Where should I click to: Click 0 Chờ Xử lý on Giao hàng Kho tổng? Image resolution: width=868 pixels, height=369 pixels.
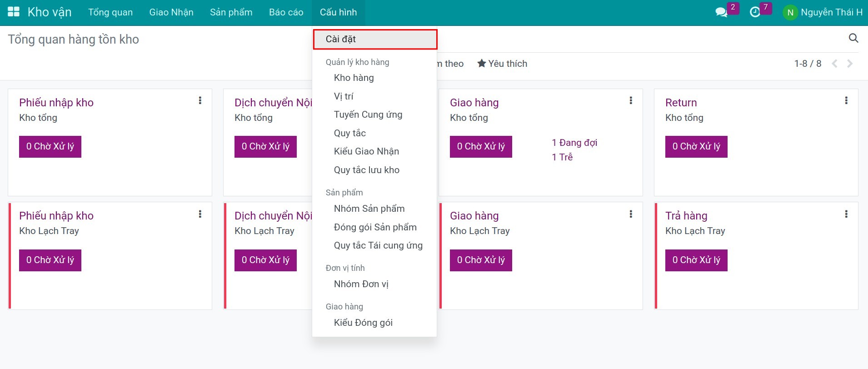[481, 147]
